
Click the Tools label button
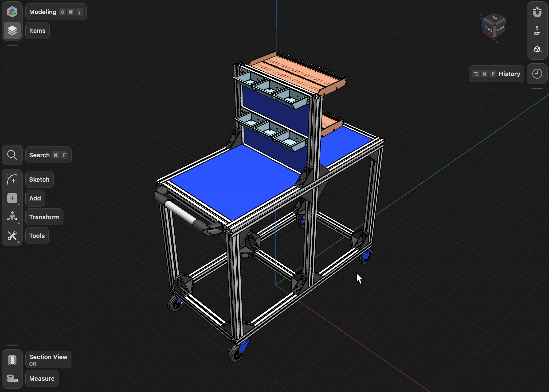coord(37,236)
